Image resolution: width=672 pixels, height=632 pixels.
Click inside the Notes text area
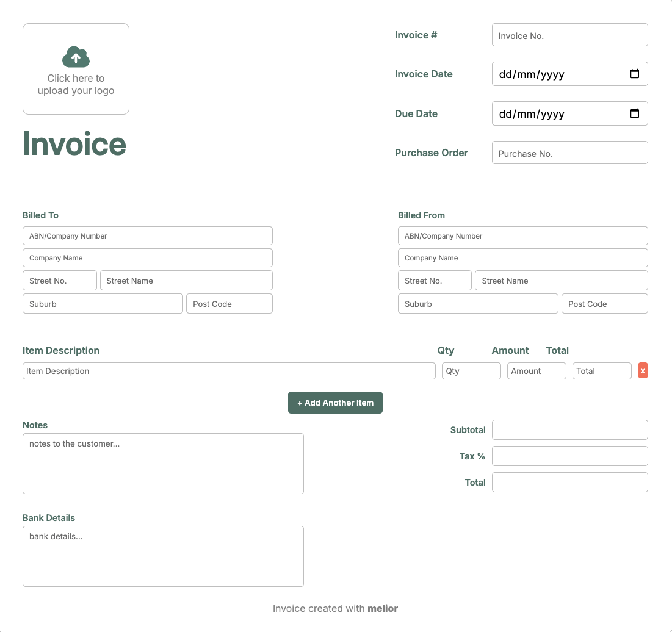click(163, 464)
